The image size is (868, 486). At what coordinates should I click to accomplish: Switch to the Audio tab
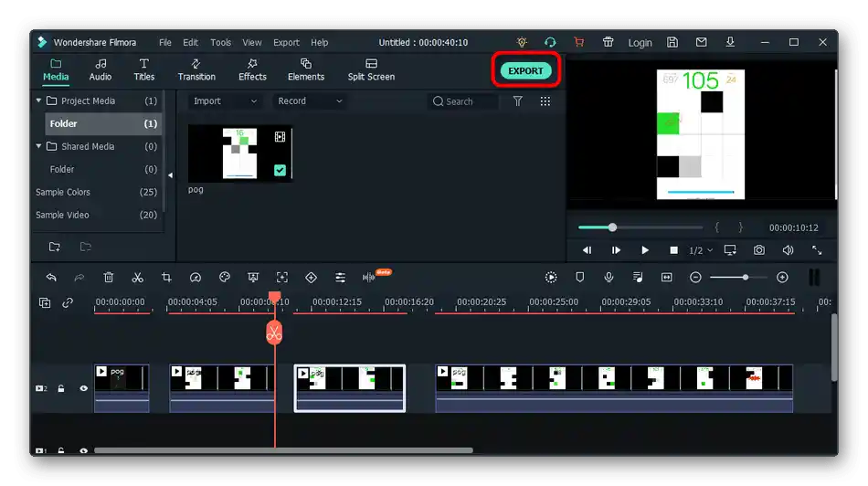pyautogui.click(x=101, y=70)
